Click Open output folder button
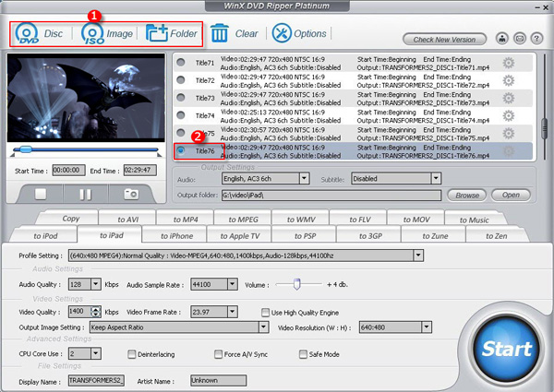The height and width of the screenshot is (392, 554). [511, 195]
